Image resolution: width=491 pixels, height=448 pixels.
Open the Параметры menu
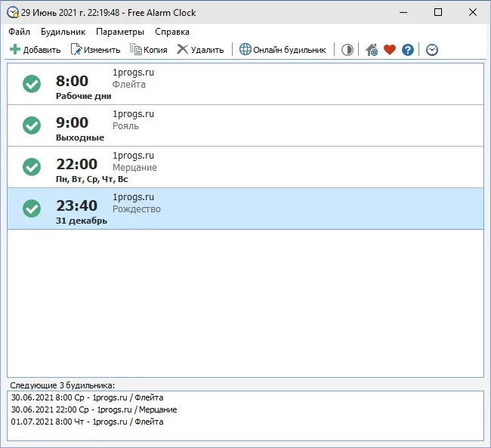point(120,32)
